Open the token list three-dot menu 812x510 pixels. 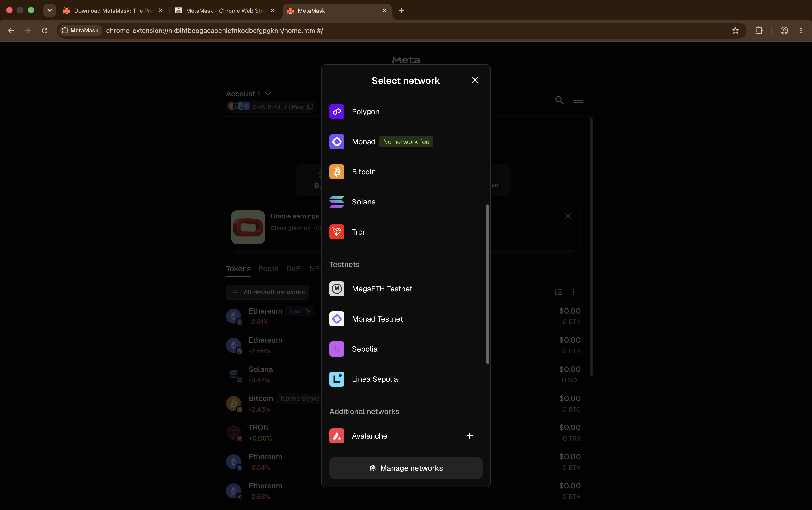tap(573, 292)
